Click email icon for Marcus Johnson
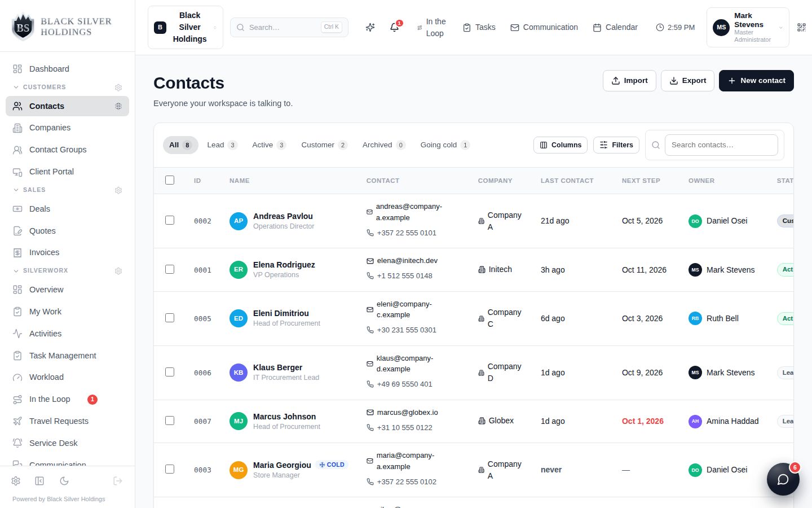 click(x=370, y=413)
